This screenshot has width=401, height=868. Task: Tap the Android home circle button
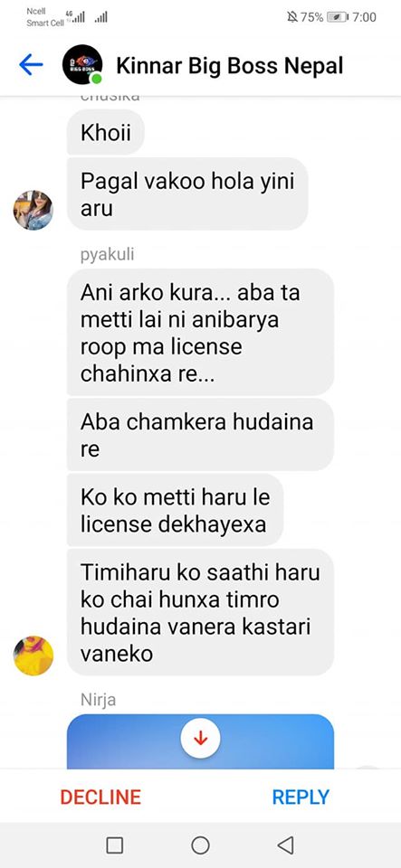coord(200,844)
